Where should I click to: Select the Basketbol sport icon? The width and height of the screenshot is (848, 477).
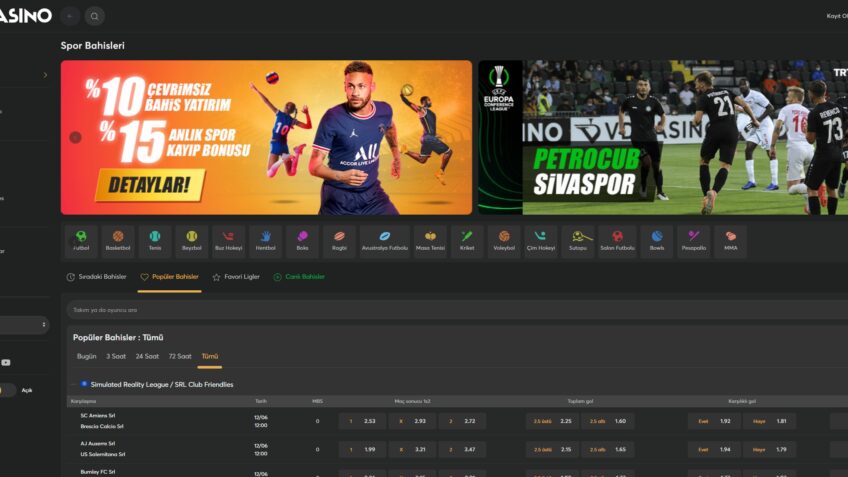tap(118, 240)
